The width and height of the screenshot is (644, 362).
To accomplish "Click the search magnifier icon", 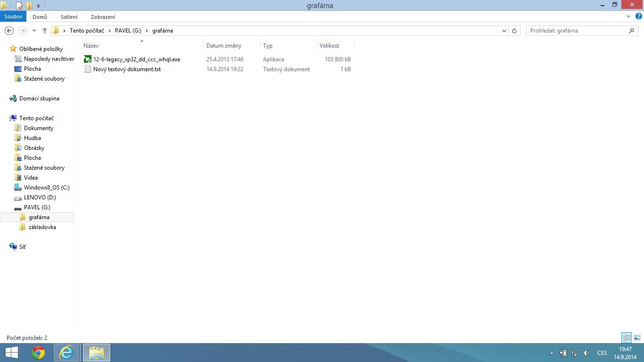I will tap(632, 31).
